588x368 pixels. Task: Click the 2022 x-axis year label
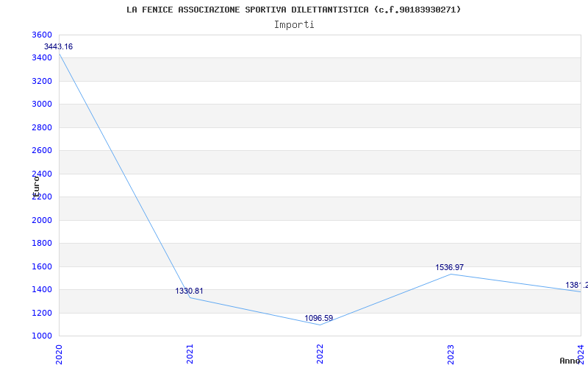point(320,354)
